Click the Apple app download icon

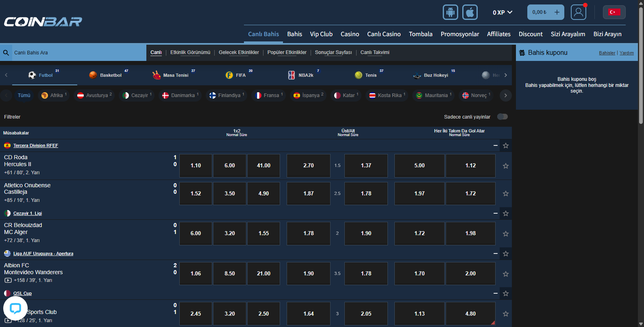[x=470, y=12]
